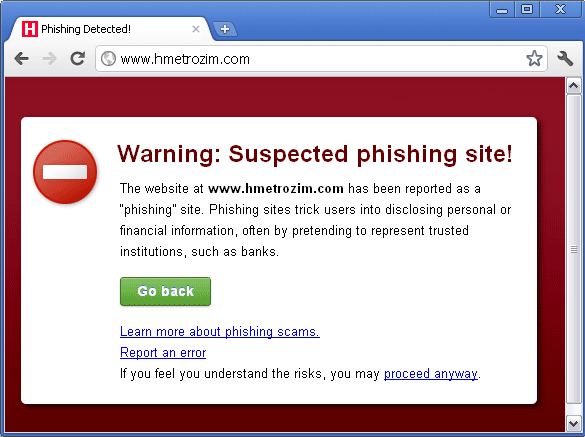Open a new tab with plus button
Image resolution: width=585 pixels, height=437 pixels.
225,29
